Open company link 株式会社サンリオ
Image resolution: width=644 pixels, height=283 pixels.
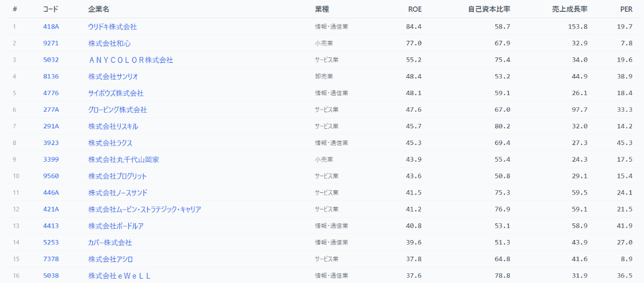pos(113,76)
